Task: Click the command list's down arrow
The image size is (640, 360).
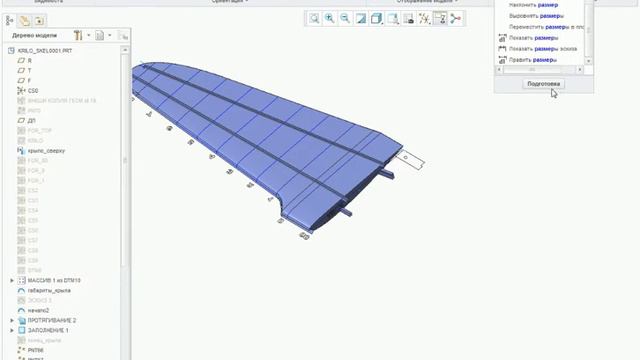Action: (x=588, y=61)
